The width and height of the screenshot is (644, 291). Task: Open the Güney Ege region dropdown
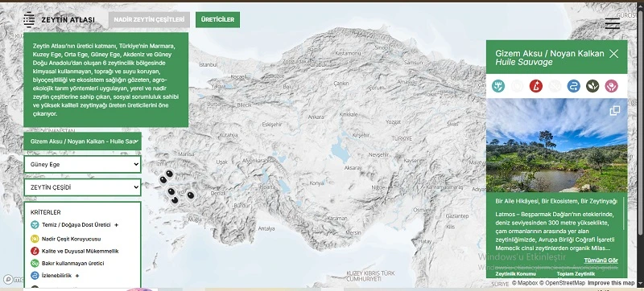tap(83, 164)
